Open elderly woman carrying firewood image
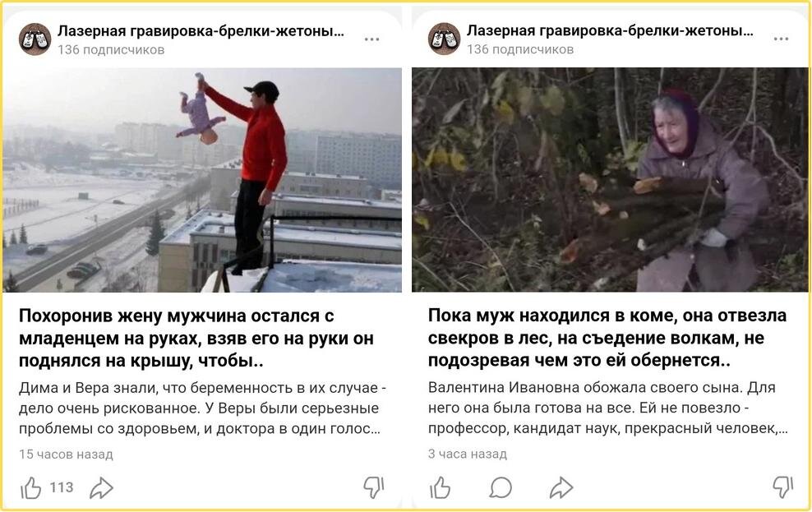Screen dimensions: 812x512 click(x=610, y=180)
